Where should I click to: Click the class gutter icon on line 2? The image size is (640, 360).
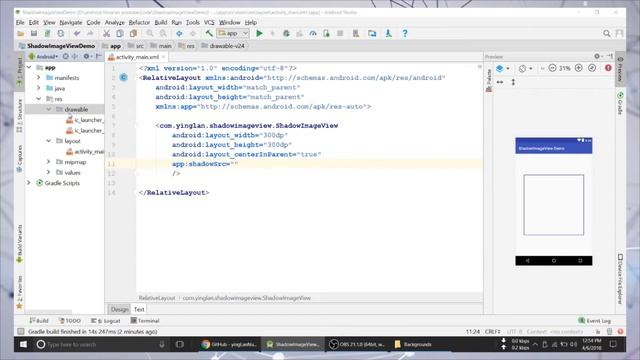point(123,77)
